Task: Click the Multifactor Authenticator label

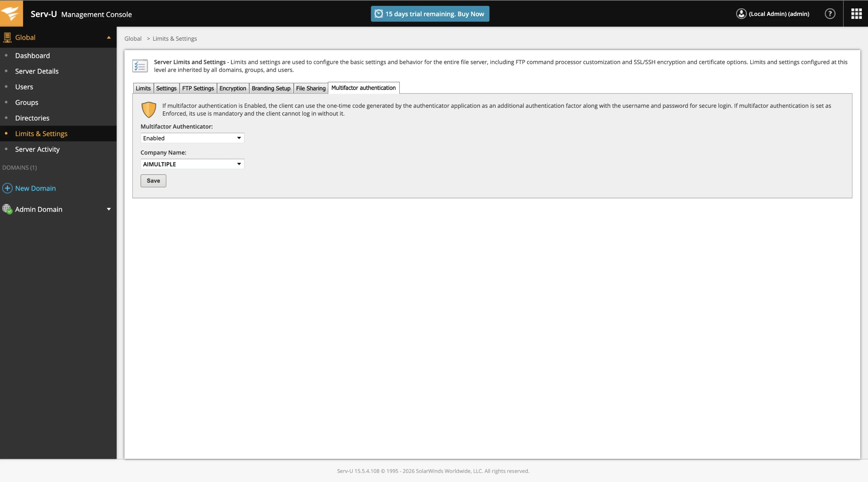Action: click(177, 126)
